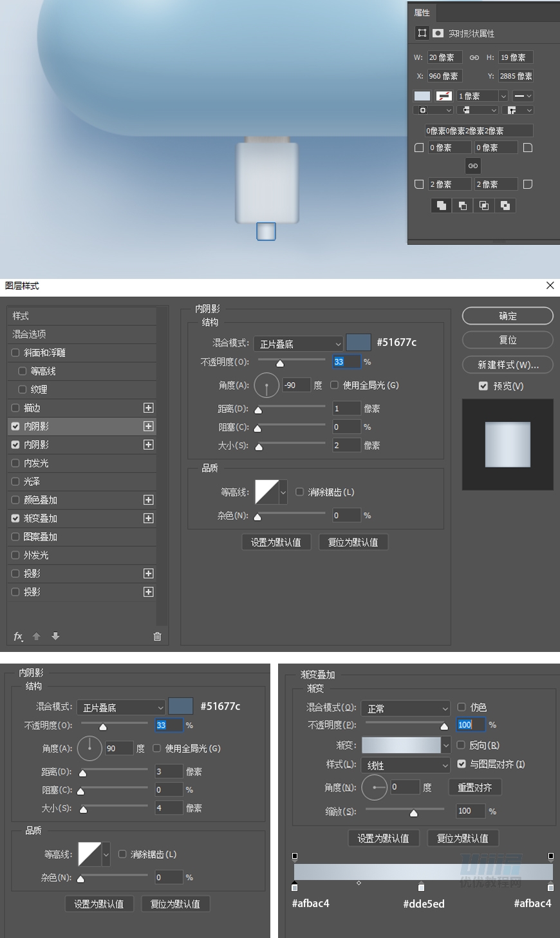Viewport: 560px width, 938px height.
Task: Click the shape fill color swatch in 属性
Action: click(x=422, y=96)
